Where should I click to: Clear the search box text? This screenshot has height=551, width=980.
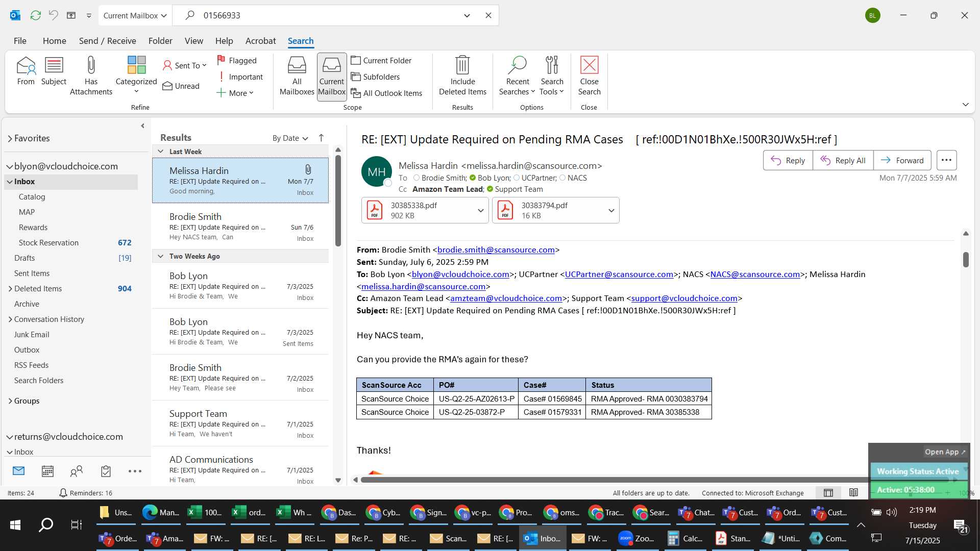[x=488, y=15]
